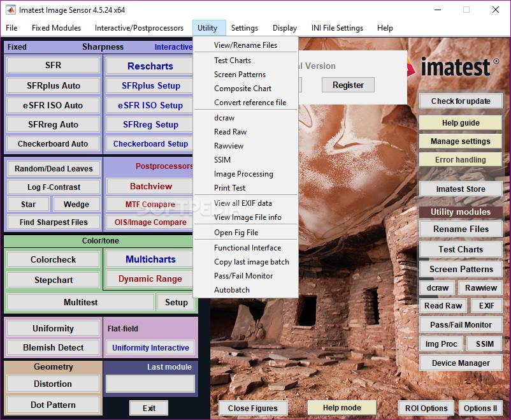Pick Convert reference file menu entry
The width and height of the screenshot is (511, 420).
click(246, 103)
